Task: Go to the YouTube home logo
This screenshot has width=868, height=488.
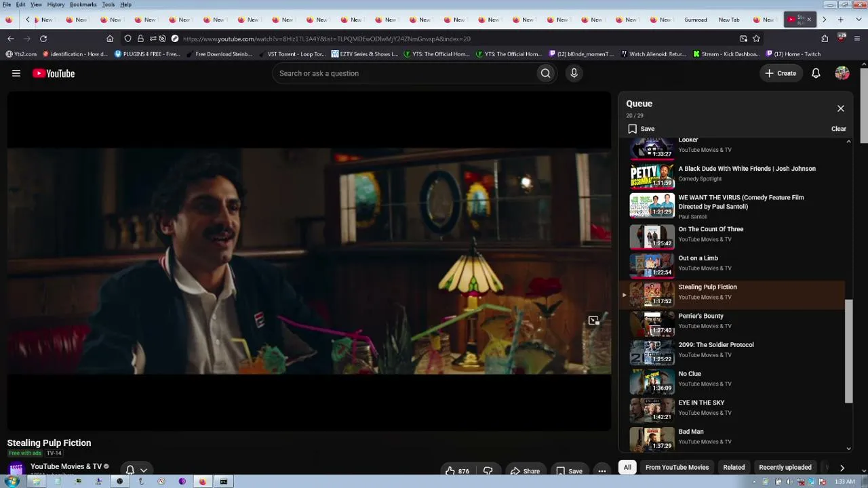Action: tap(54, 73)
